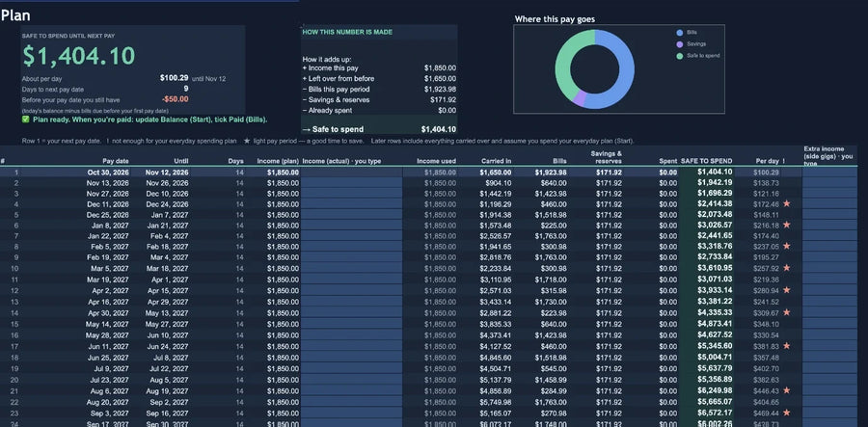The height and width of the screenshot is (427, 868).
Task: Click the $545.00 bills cell
Action: point(554,368)
